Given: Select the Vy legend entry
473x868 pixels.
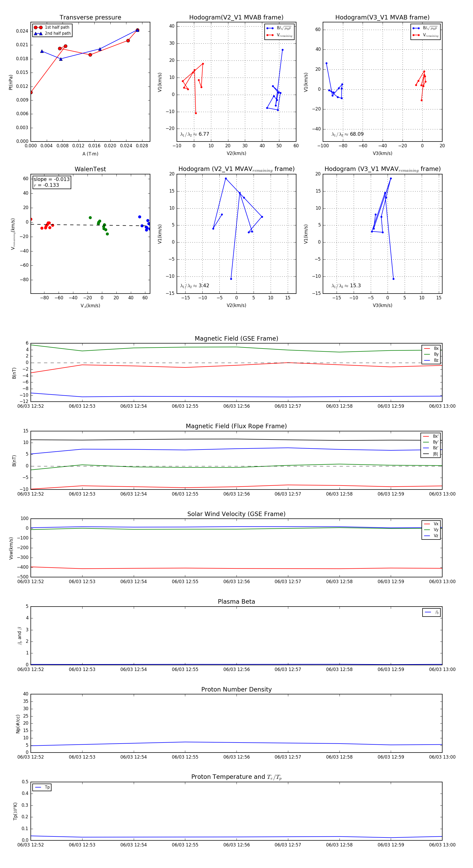Looking at the screenshot, I should 431,530.
